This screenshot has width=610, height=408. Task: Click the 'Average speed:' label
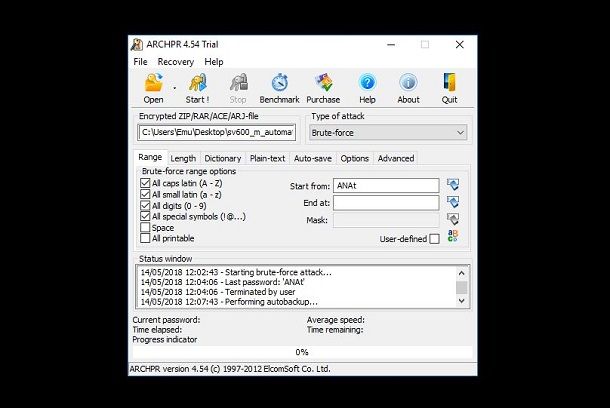coord(336,320)
